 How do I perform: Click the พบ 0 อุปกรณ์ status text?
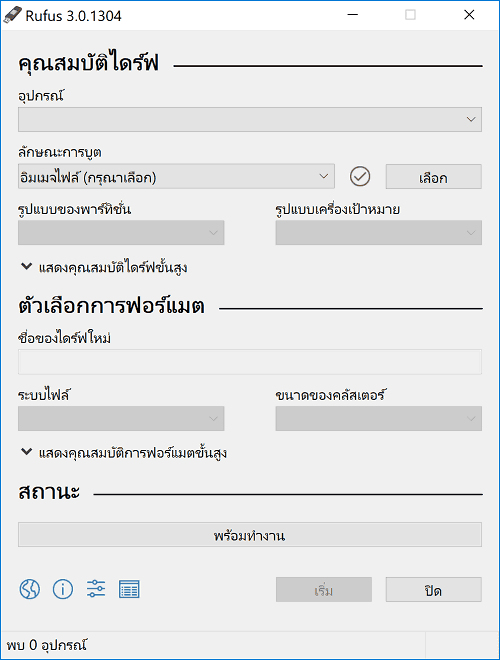pos(47,645)
